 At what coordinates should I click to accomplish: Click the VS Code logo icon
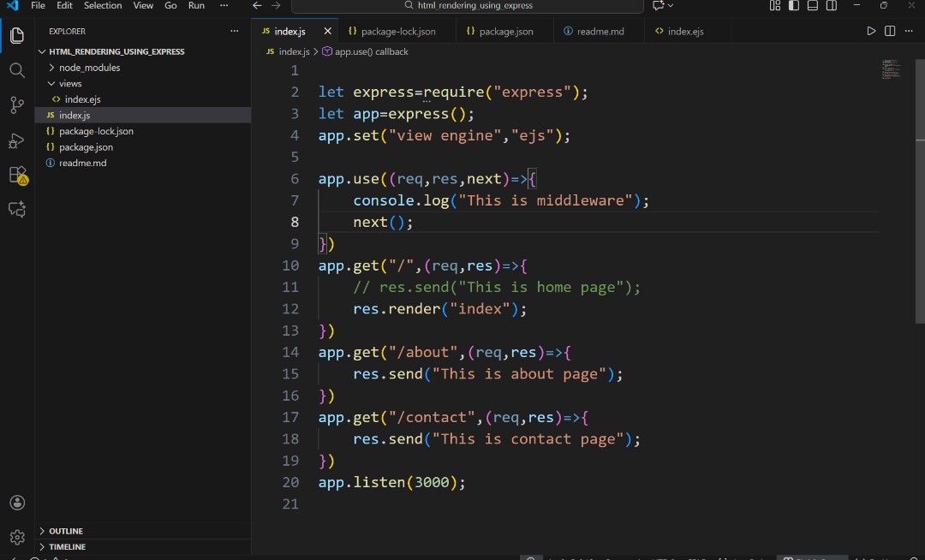coord(12,5)
